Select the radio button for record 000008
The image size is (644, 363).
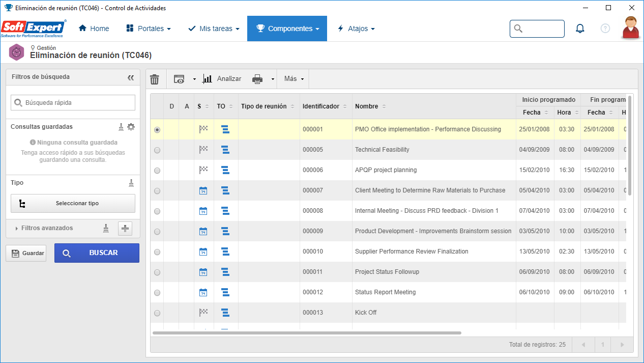click(x=157, y=211)
